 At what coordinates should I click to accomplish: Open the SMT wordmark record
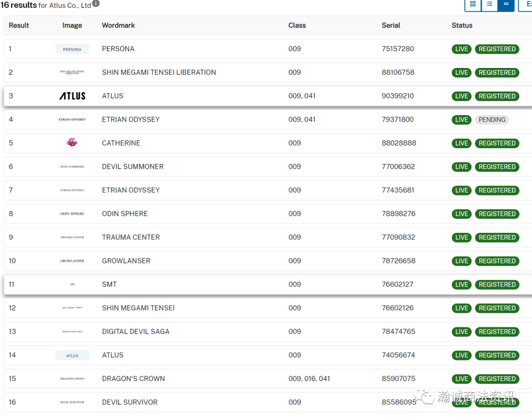109,284
